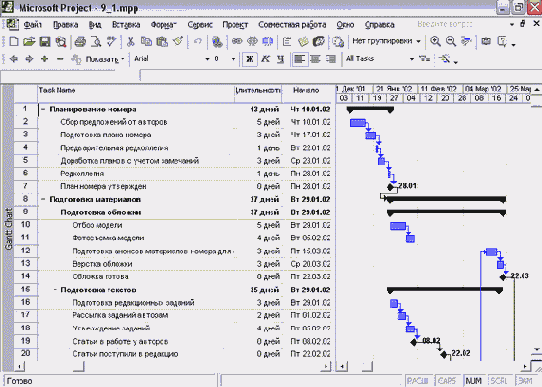Copy the selected task
542x387 pixels.
(x=146, y=42)
